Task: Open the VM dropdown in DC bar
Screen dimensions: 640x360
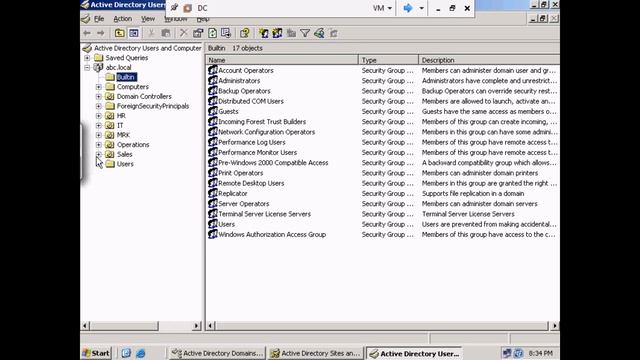Action: [382, 8]
